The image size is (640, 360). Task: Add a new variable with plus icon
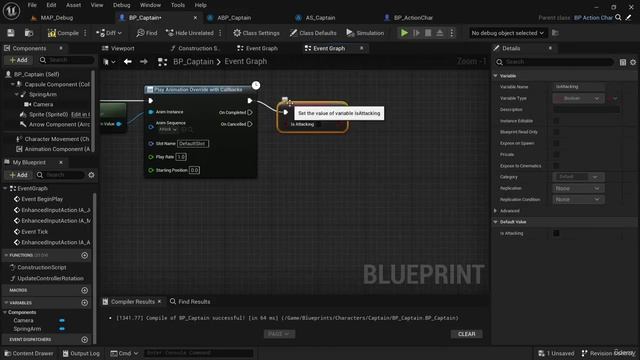(x=84, y=303)
